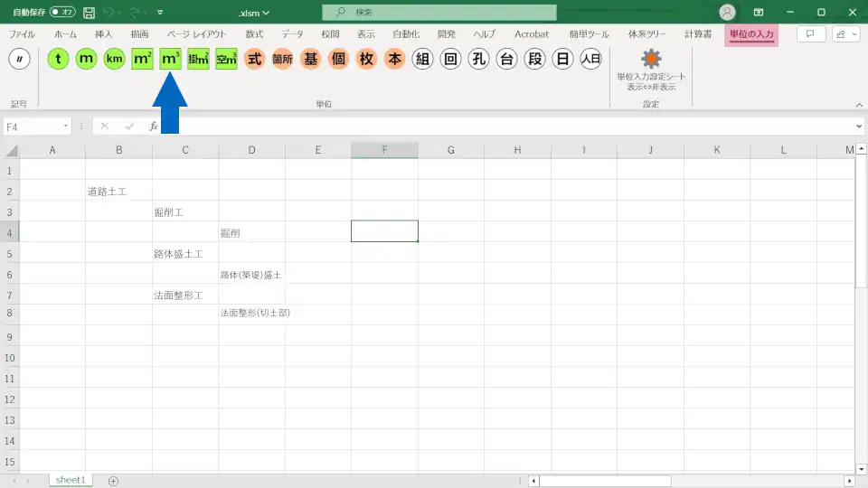The width and height of the screenshot is (868, 488).
Task: Add a new sheet with plus button
Action: point(113,481)
